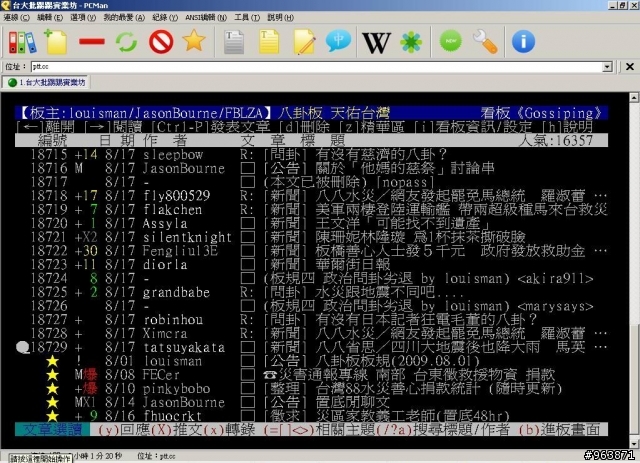Screen dimensions: 640x463
Task: Click the scrollbar down arrow
Action: click(633, 444)
